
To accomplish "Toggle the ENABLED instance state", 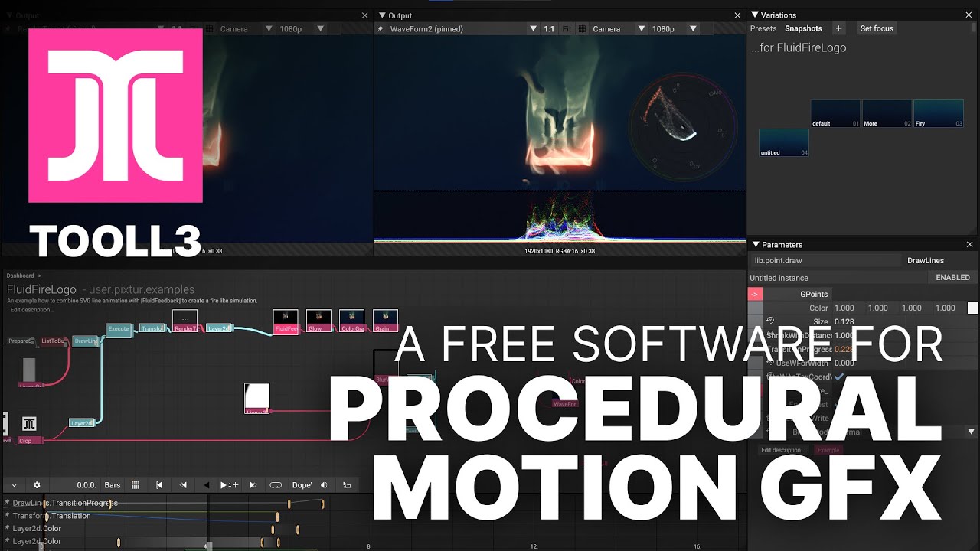I will click(952, 278).
